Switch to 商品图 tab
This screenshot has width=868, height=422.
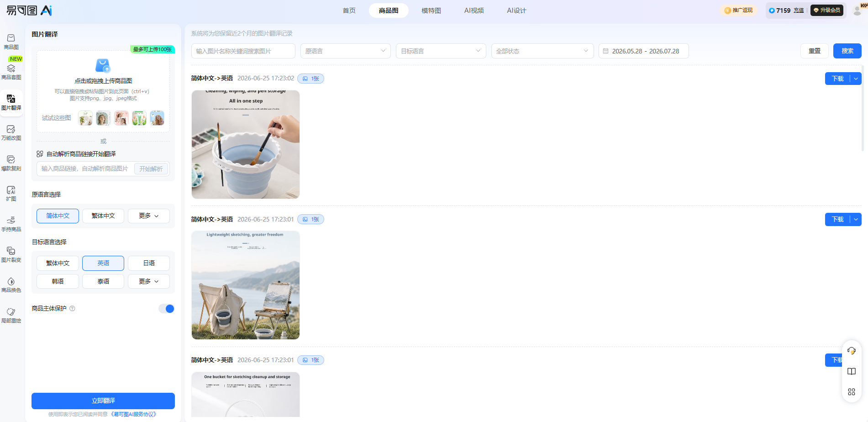[x=389, y=11]
